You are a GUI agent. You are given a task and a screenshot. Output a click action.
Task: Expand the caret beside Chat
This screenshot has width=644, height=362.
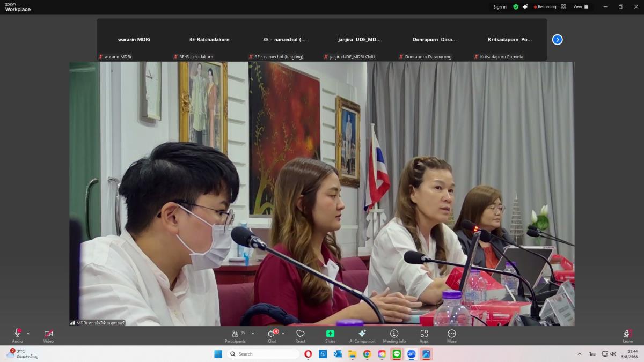(x=283, y=334)
